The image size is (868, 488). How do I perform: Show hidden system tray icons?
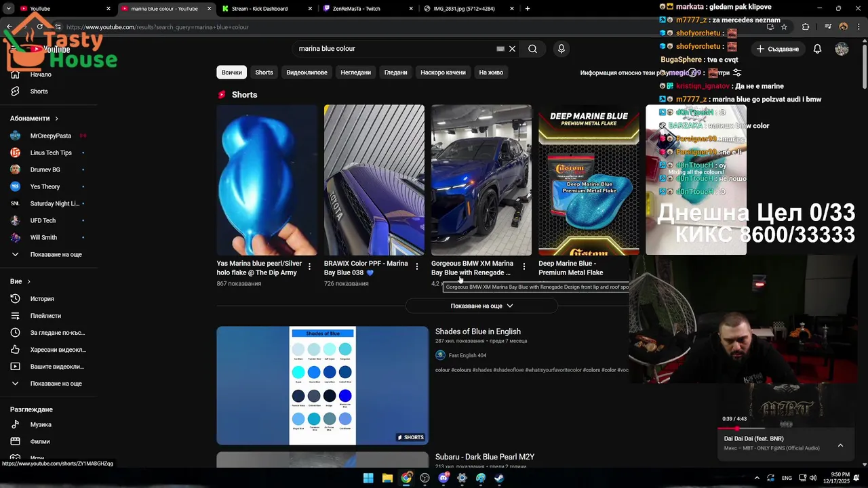[x=757, y=478]
